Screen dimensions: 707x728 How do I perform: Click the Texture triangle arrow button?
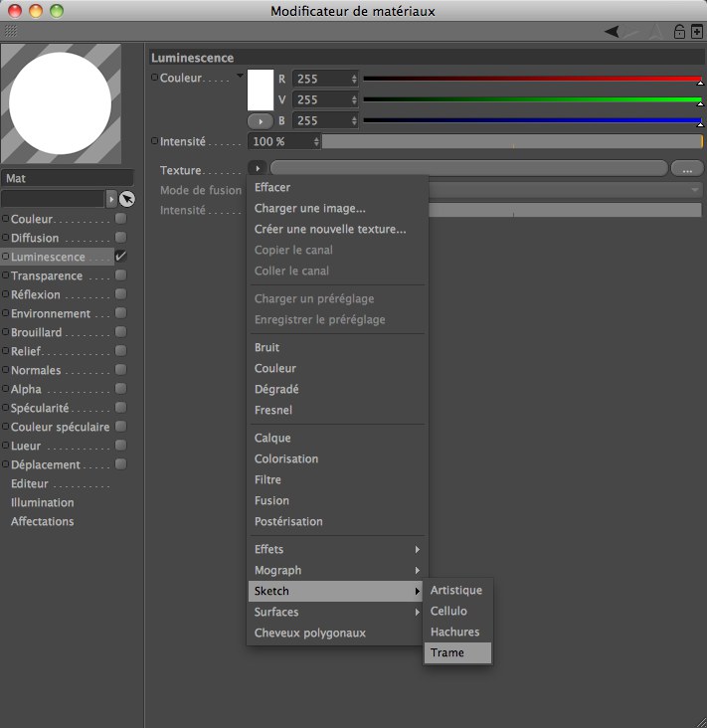pyautogui.click(x=258, y=169)
